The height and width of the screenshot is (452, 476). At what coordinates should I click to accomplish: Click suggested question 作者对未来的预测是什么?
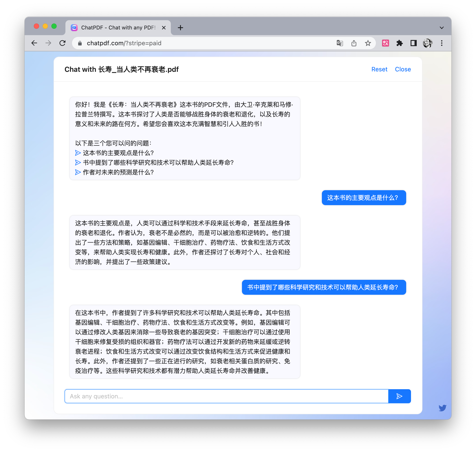[x=118, y=172]
